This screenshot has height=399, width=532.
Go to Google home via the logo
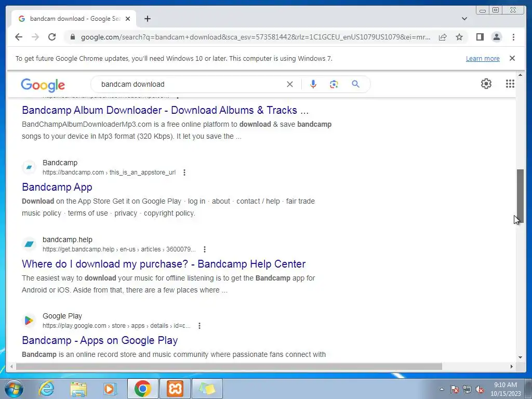pyautogui.click(x=43, y=85)
